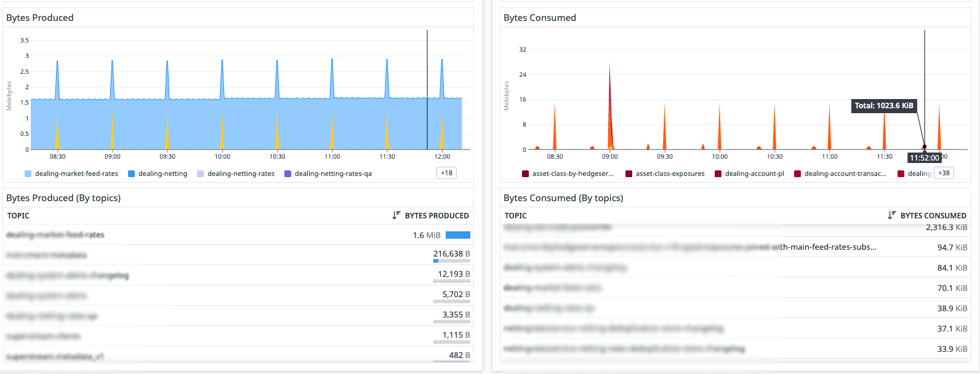Select the 33.9 KiB value
Screen dimensions: 980x374
coord(952,349)
